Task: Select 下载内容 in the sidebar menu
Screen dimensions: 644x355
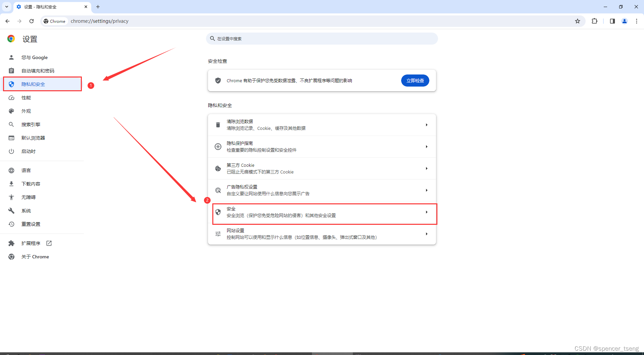Action: click(31, 184)
